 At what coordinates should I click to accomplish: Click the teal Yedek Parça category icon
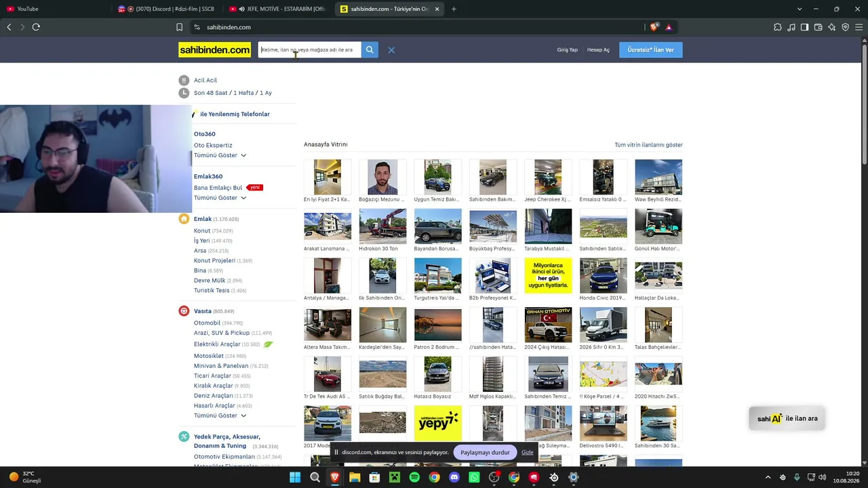[184, 436]
